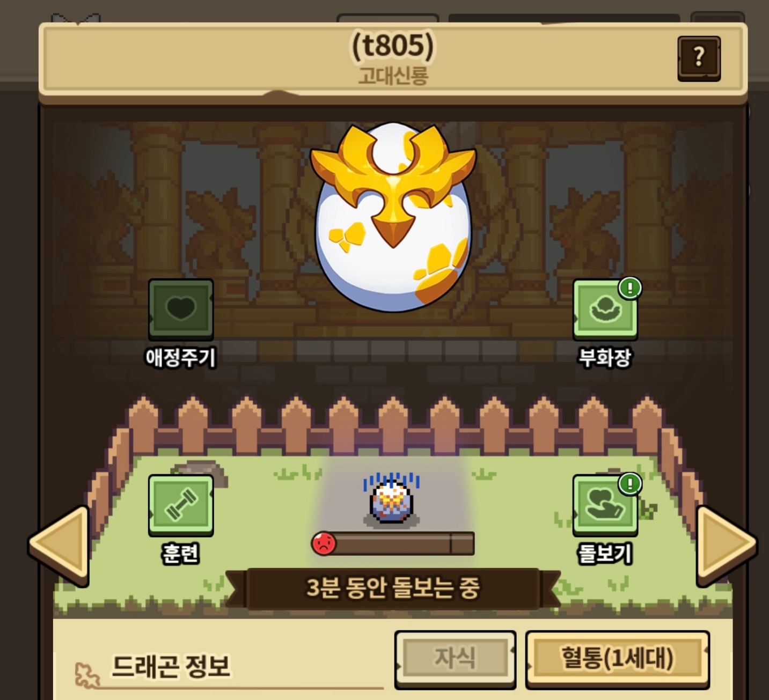Click the red angry face mood icon
769x700 pixels.
[x=324, y=543]
